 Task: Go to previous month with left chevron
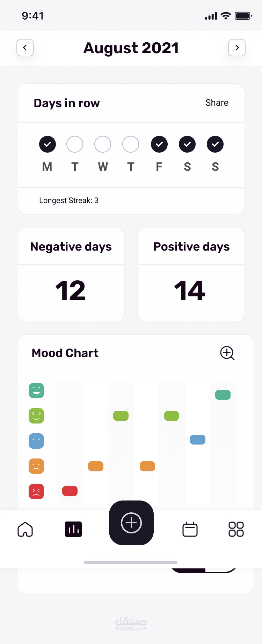[25, 48]
